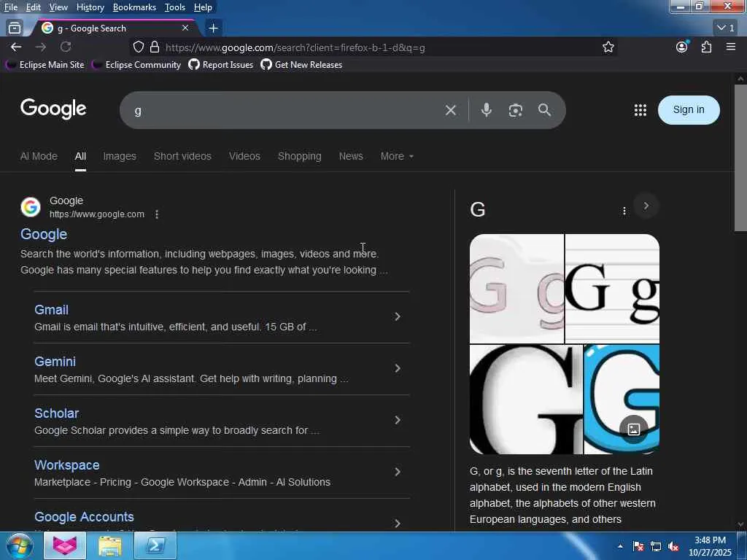Advance knowledge panel with the right arrow
The width and height of the screenshot is (747, 560).
click(x=646, y=206)
